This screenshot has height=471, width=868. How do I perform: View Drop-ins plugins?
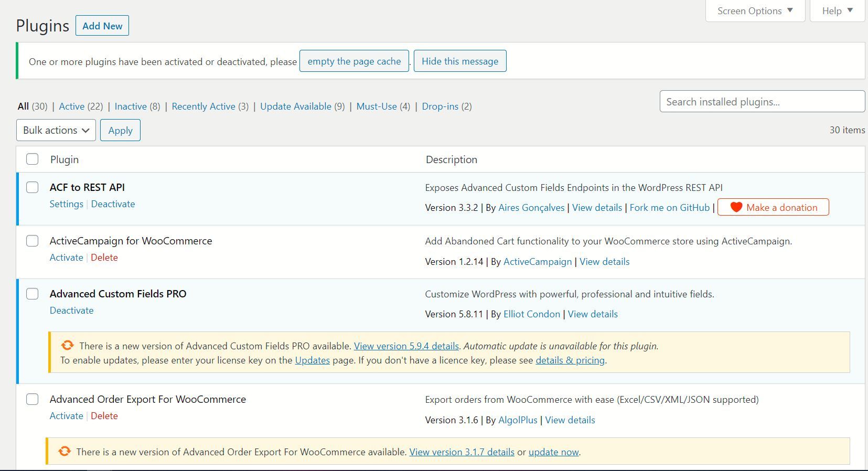440,106
